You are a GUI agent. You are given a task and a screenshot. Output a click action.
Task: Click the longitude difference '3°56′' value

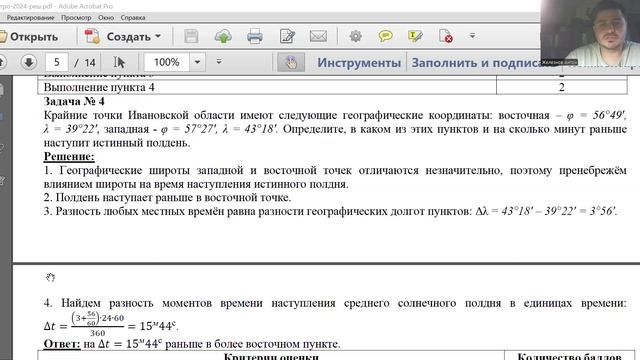602,211
